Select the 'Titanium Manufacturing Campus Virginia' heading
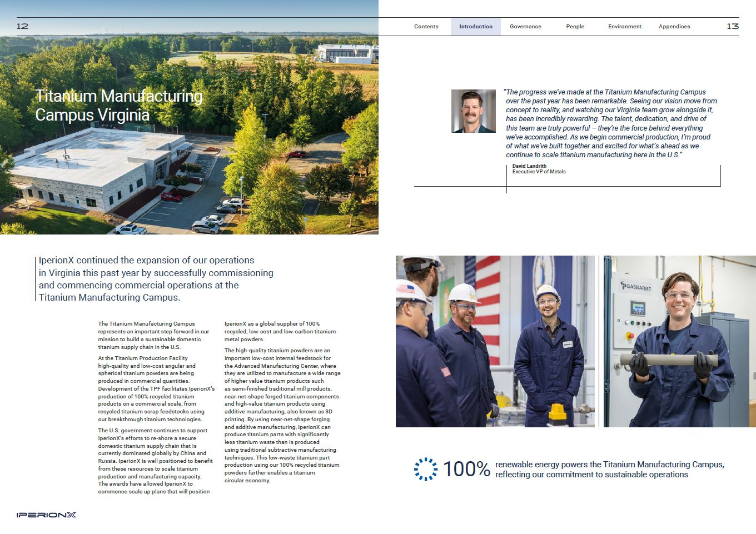 click(119, 106)
